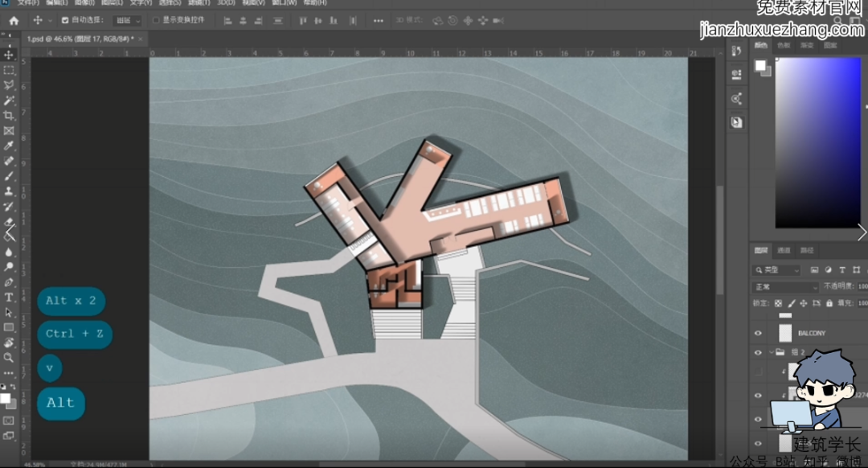Open the options bar more (...) menu

point(378,20)
